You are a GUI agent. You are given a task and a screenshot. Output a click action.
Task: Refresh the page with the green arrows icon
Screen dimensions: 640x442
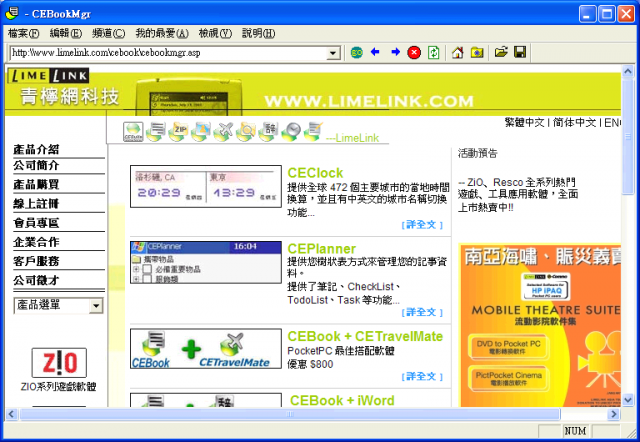[x=433, y=52]
